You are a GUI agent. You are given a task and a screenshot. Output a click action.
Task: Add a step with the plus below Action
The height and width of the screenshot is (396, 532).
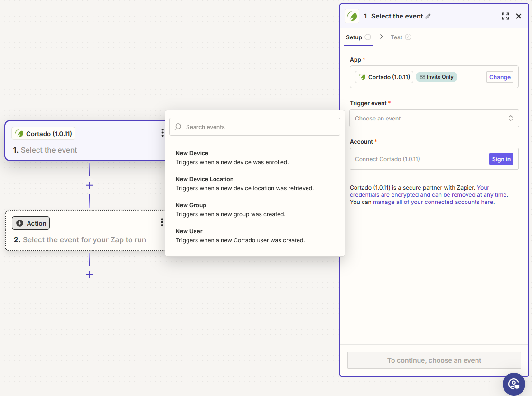pos(90,275)
